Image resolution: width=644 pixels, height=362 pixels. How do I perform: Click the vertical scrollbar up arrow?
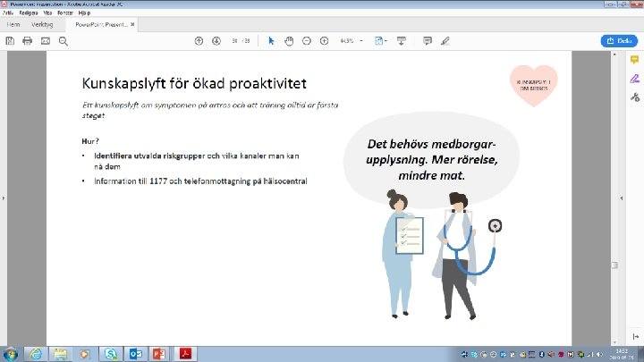tap(614, 55)
